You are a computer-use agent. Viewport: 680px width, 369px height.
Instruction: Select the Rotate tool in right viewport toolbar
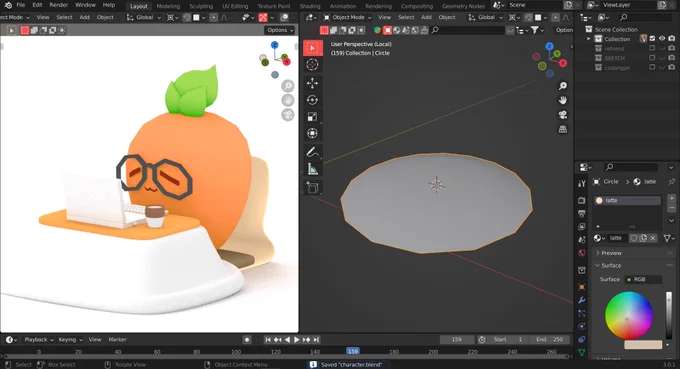coord(312,100)
